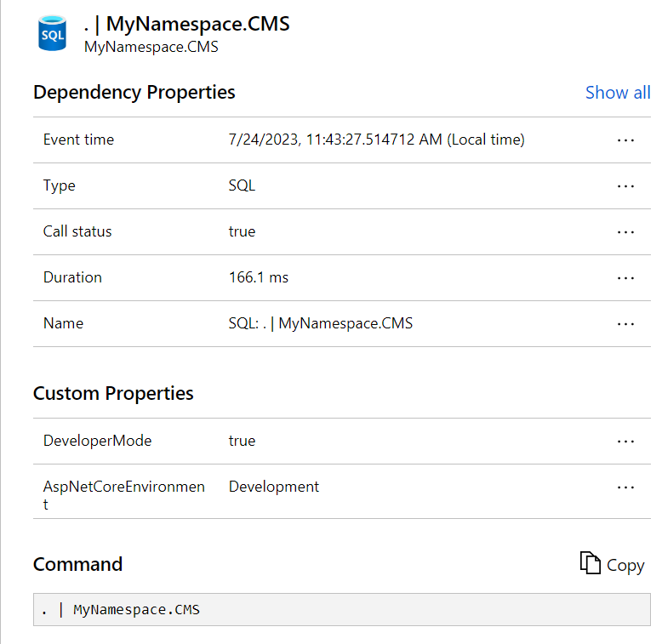This screenshot has width=662, height=644.
Task: Click the Development environment value
Action: [x=273, y=487]
